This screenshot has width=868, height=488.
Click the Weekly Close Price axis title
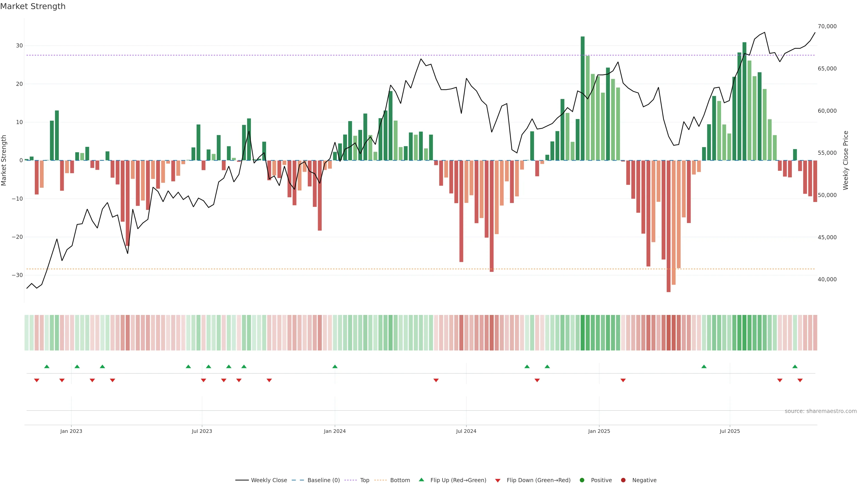(846, 160)
